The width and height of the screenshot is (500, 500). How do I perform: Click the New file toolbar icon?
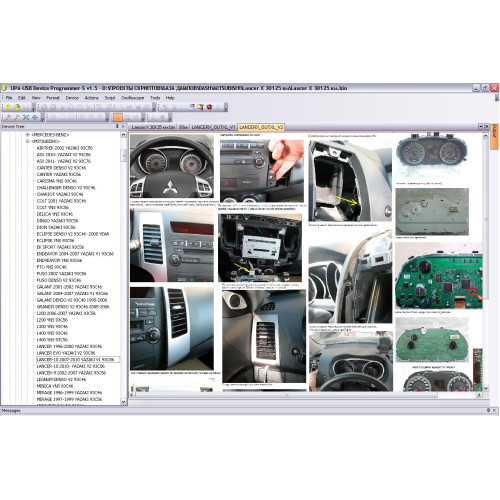point(8,107)
